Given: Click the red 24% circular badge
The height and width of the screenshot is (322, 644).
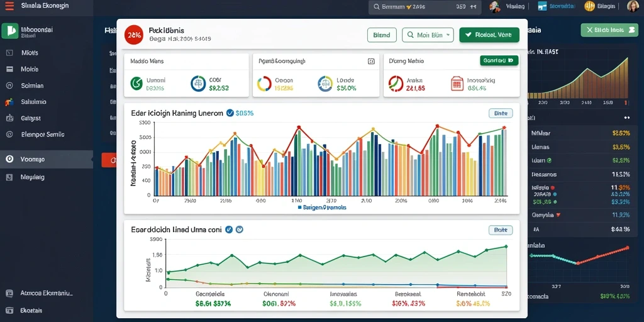Looking at the screenshot, I should point(134,35).
